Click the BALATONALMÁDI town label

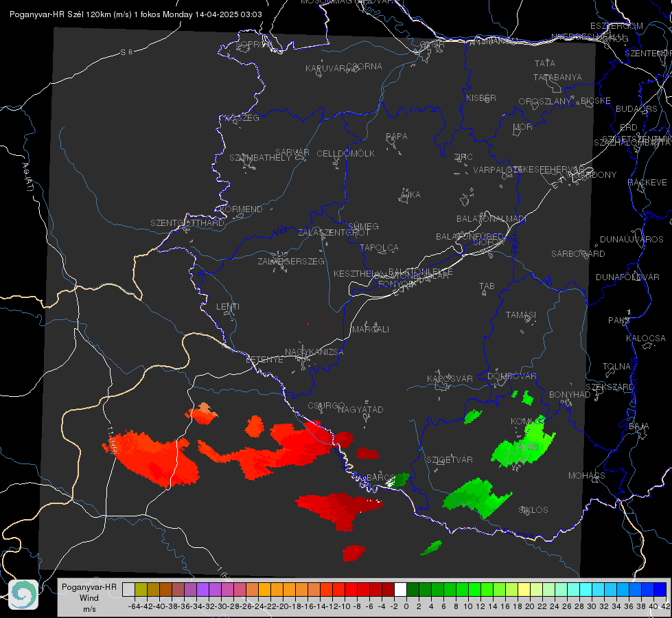click(491, 219)
